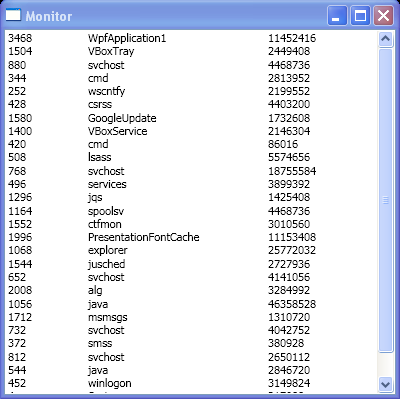
Task: Click memory value 5574656
Action: click(x=289, y=157)
